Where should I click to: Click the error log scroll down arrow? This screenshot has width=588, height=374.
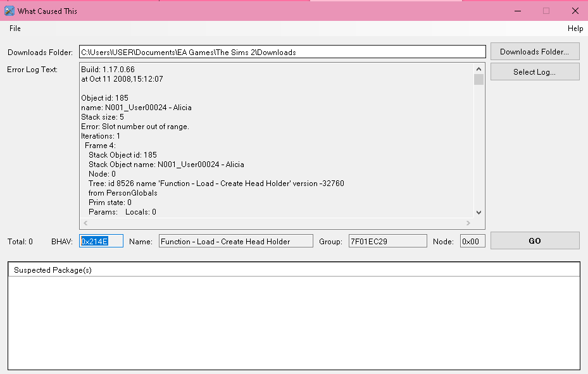coord(479,213)
